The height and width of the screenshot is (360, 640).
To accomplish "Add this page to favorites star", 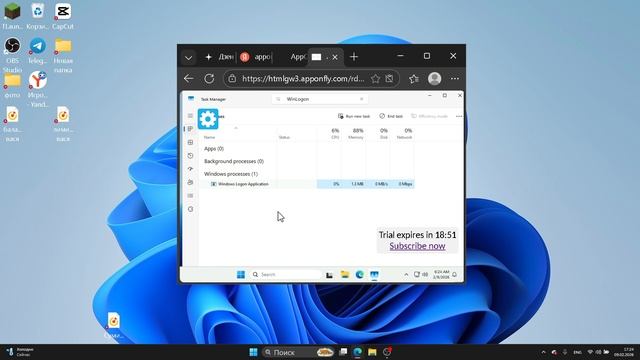I will pos(376,78).
